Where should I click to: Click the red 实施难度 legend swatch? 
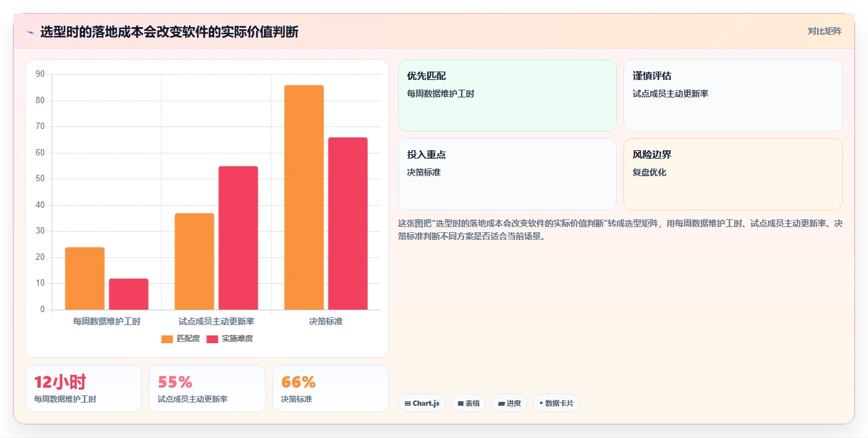tap(212, 339)
